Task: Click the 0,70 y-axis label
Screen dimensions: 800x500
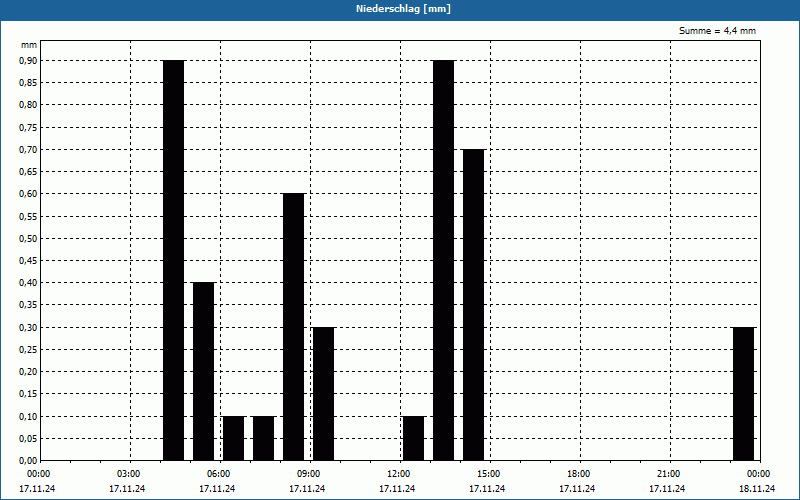Action: coord(28,149)
